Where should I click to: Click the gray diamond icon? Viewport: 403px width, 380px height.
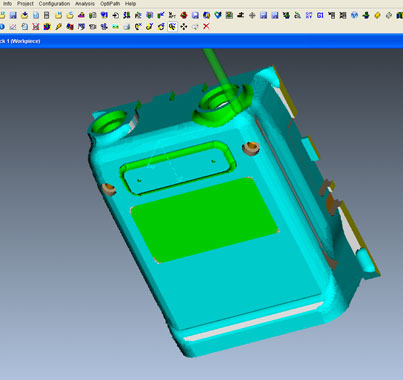pos(388,15)
